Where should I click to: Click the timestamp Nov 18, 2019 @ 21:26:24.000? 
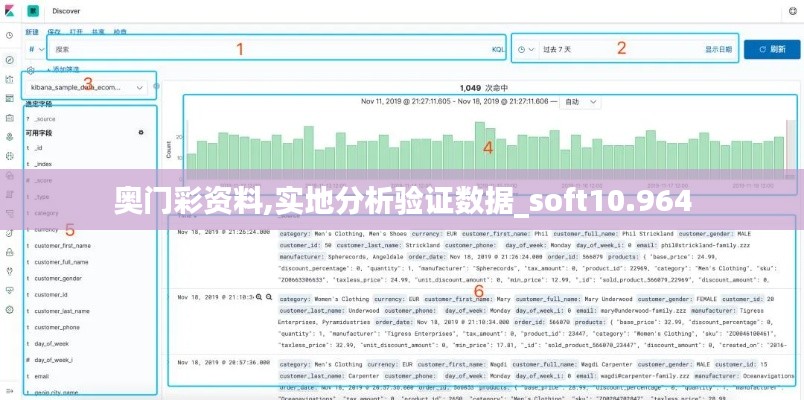[x=224, y=232]
